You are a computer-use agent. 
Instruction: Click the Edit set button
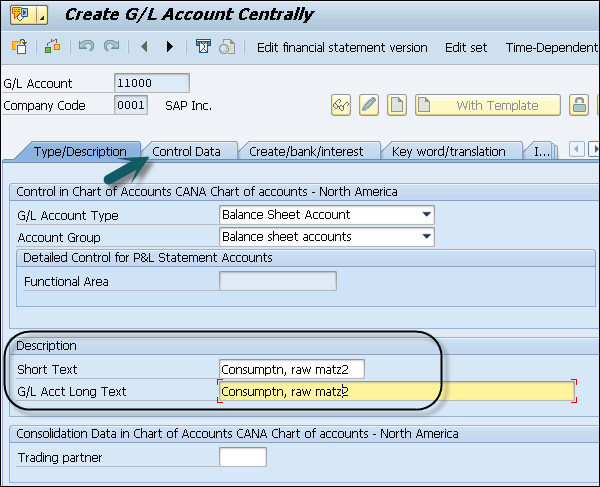467,47
